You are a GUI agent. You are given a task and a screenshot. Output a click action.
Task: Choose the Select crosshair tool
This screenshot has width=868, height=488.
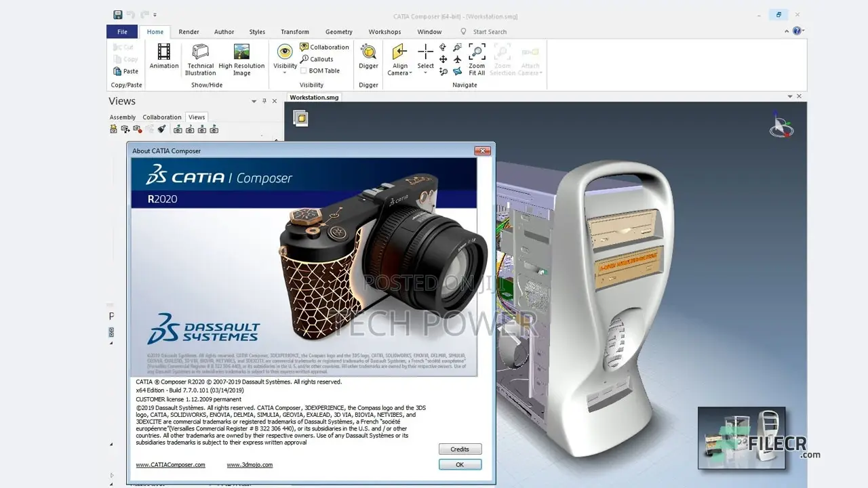[426, 52]
